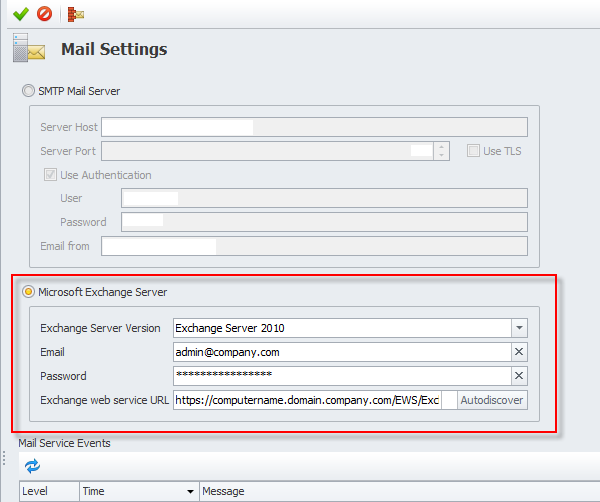
Task: Toggle the Use Authentication checkbox
Action: tap(50, 175)
